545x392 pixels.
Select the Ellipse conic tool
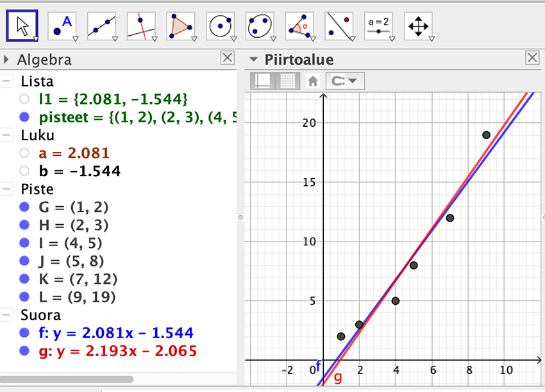[x=260, y=26]
